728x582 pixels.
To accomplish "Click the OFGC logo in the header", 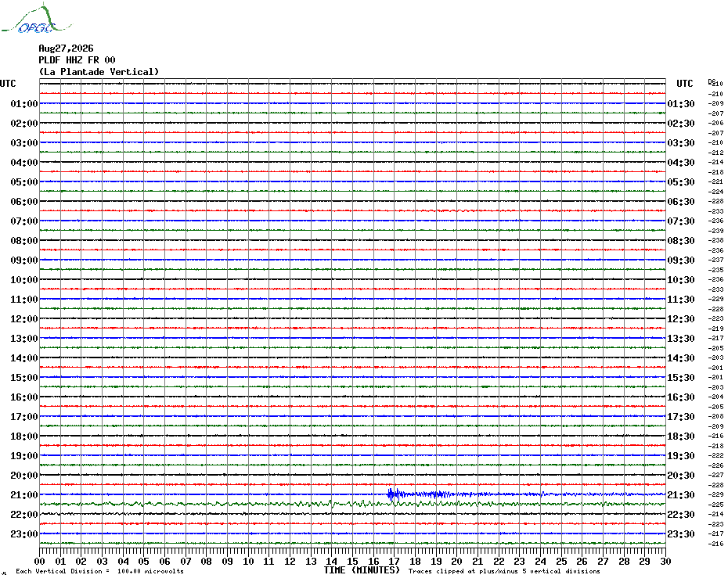I will click(x=36, y=19).
